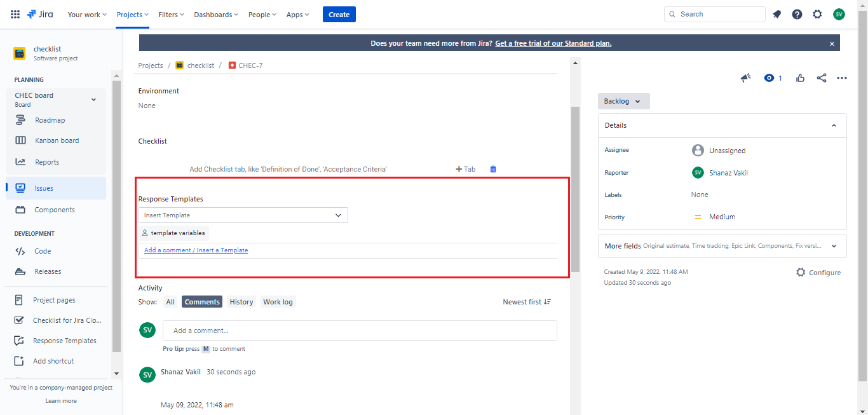This screenshot has height=415, width=868.
Task: Vote for this issue thumbs-up icon
Action: coord(800,78)
